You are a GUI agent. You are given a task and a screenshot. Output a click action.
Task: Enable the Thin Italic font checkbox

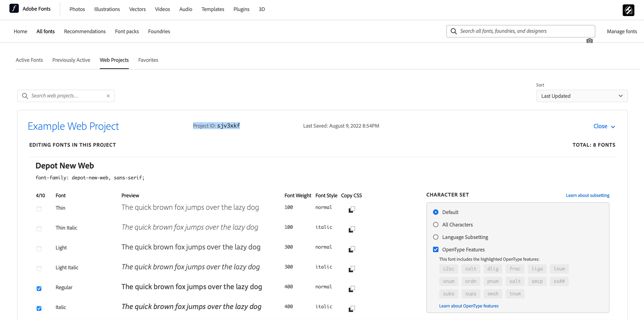click(x=39, y=229)
